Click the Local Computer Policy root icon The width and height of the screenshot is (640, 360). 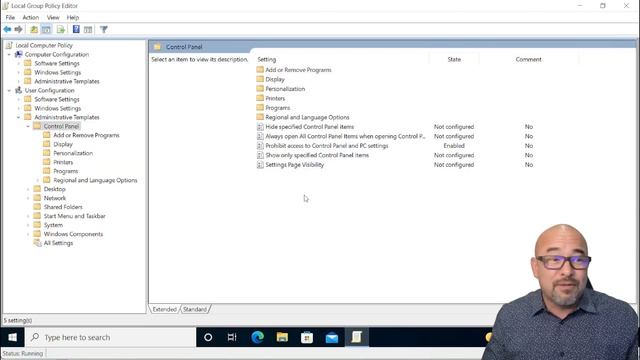coord(9,45)
